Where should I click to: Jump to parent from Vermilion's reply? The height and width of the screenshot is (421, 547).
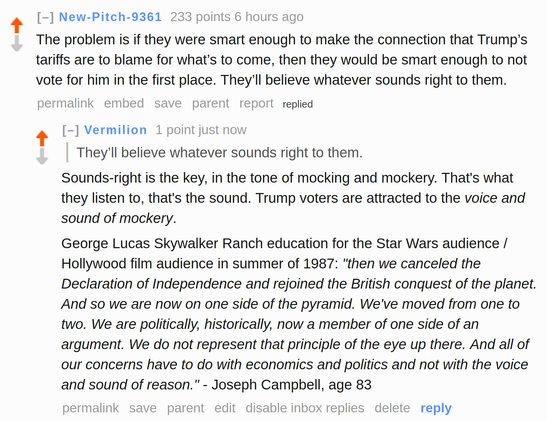tap(186, 408)
